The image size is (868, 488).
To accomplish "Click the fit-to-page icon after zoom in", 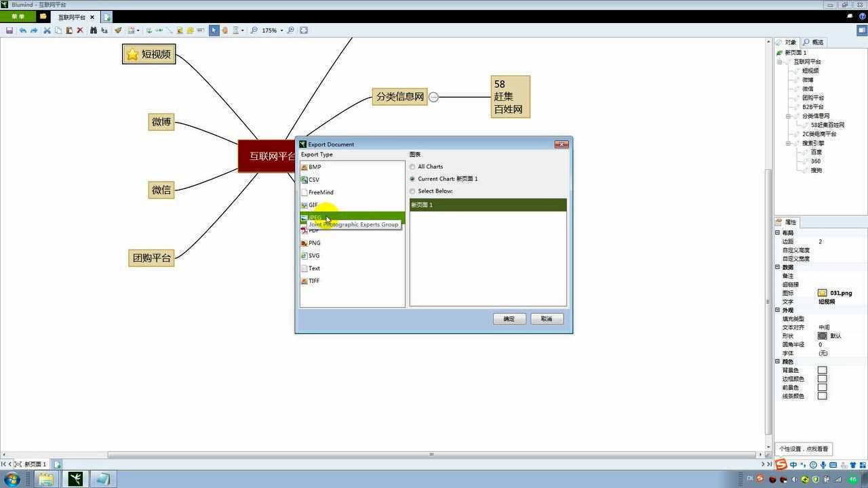I will coord(304,30).
